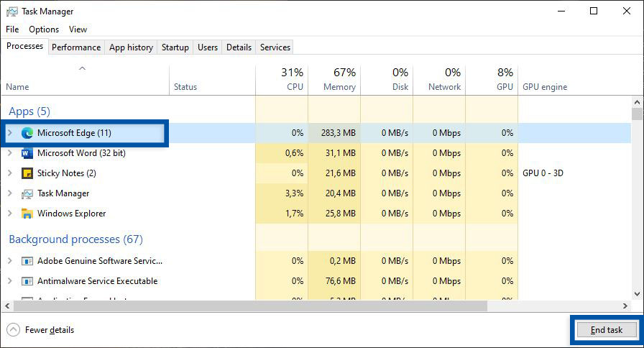Sort processes by Memory column

pyautogui.click(x=334, y=81)
